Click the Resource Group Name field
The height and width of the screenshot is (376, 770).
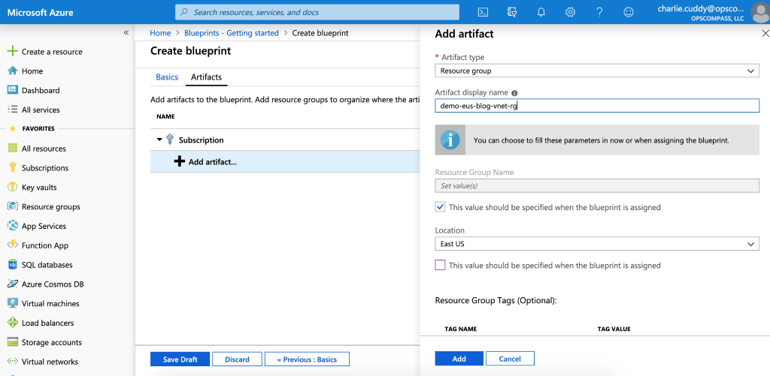tap(597, 186)
